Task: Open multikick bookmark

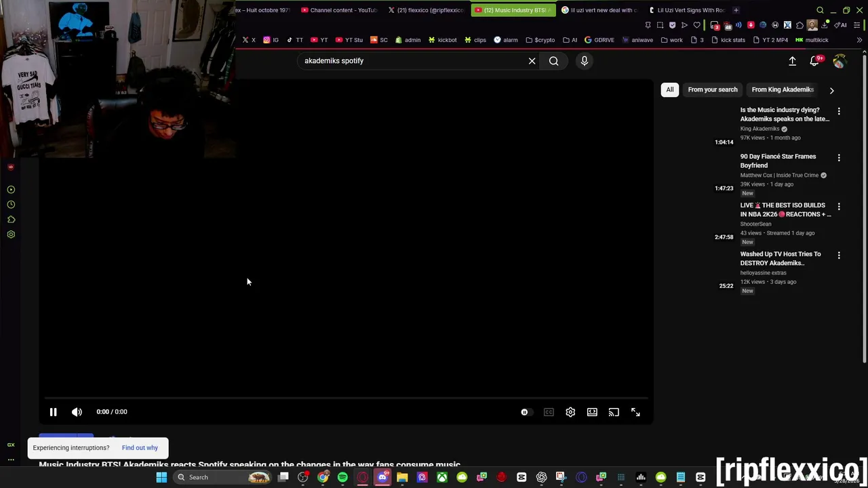Action: 812,40
